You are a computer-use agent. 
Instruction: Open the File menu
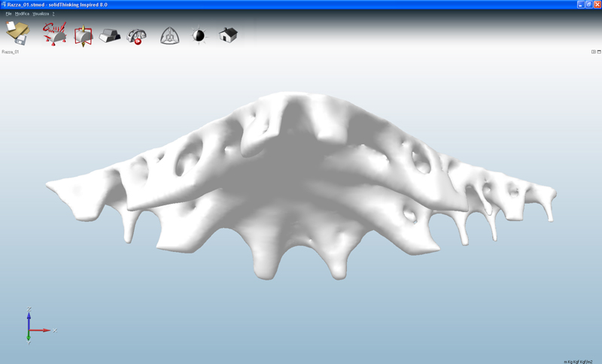pos(9,14)
